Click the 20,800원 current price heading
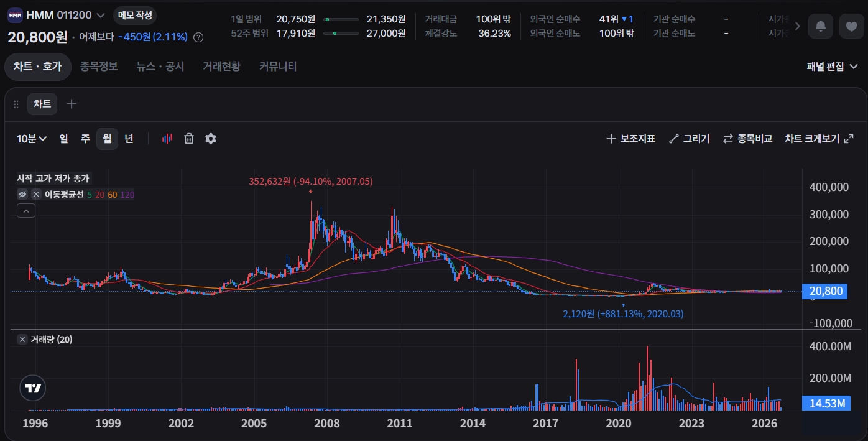Screen dimensions: 868x441 tap(37, 37)
